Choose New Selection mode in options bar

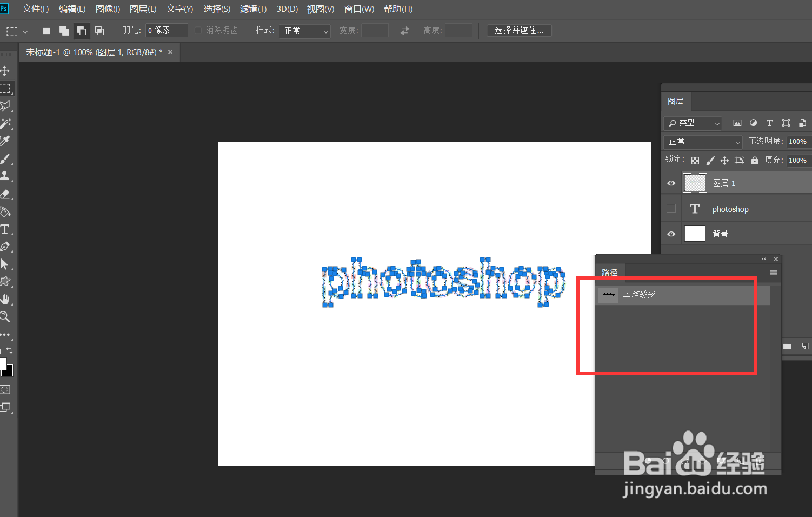pyautogui.click(x=46, y=31)
